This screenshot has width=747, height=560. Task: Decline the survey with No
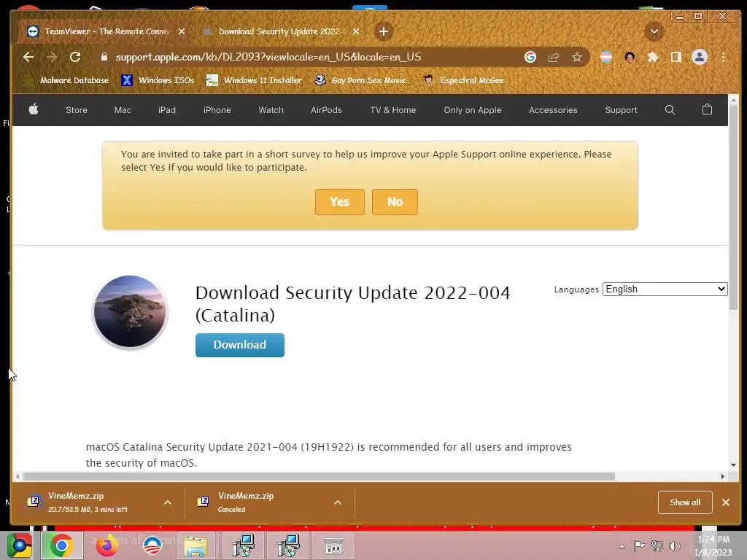point(395,202)
